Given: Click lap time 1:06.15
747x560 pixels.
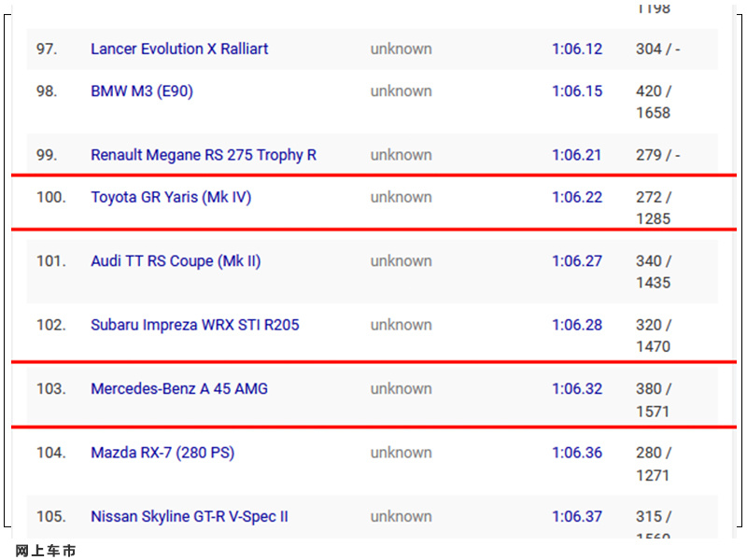Looking at the screenshot, I should pyautogui.click(x=577, y=91).
